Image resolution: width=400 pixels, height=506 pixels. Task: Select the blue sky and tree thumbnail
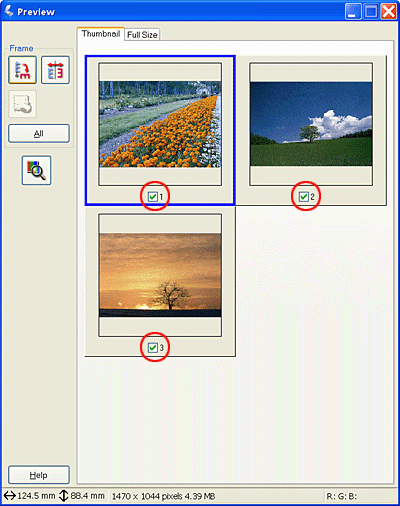pos(311,124)
